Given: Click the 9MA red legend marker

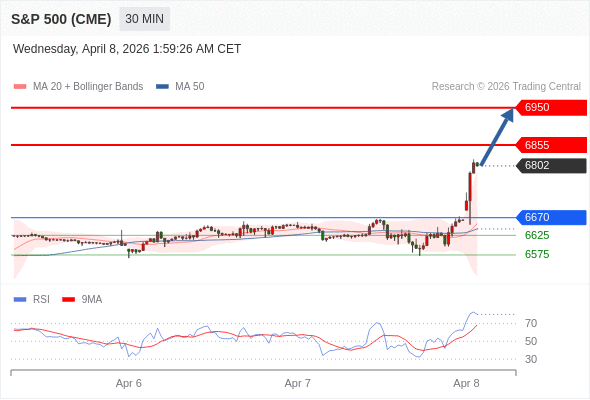Looking at the screenshot, I should [68, 300].
